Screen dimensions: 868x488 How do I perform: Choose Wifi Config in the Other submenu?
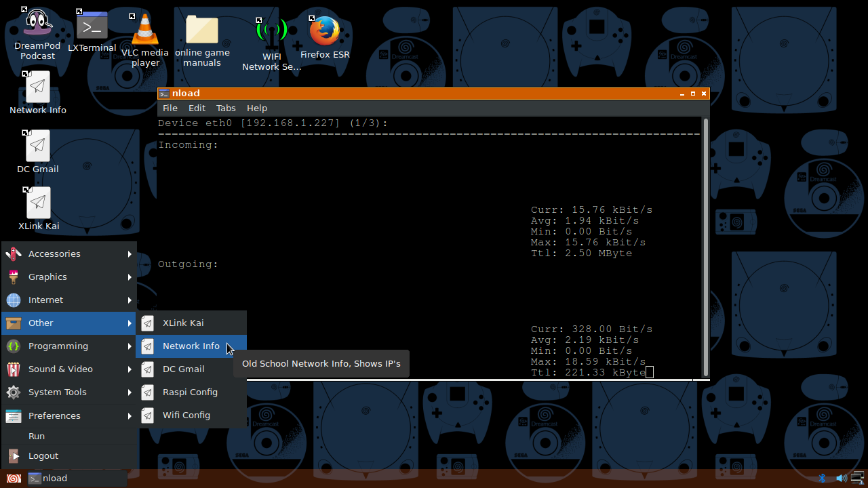click(191, 415)
